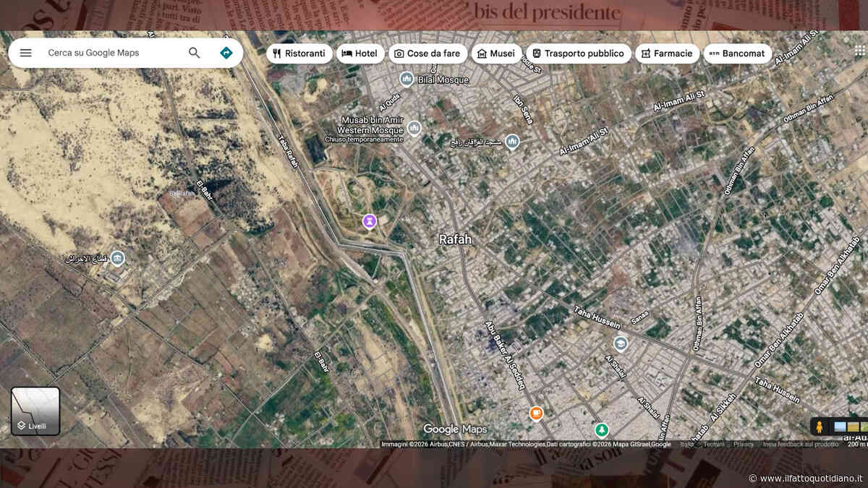868x488 pixels.
Task: Show 'Trasporto pubblico' places
Action: [578, 53]
